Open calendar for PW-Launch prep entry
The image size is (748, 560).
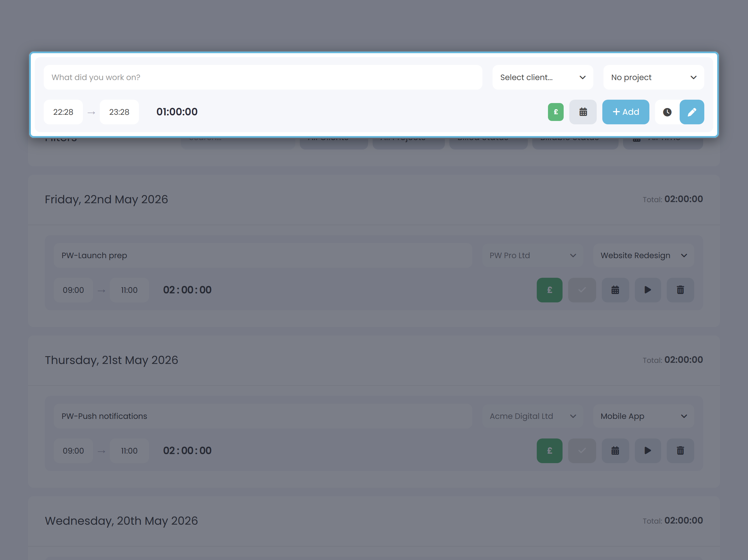[x=615, y=290]
